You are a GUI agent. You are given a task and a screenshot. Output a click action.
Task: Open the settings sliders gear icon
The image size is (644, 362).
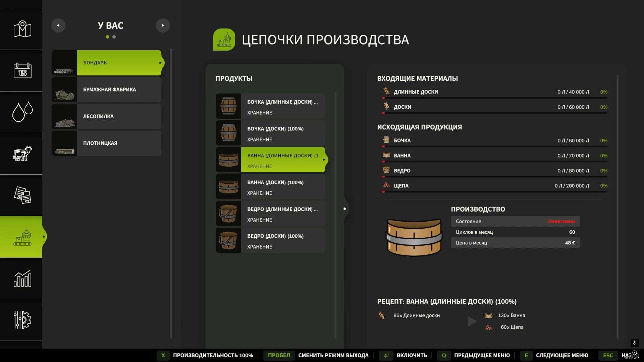point(22,320)
